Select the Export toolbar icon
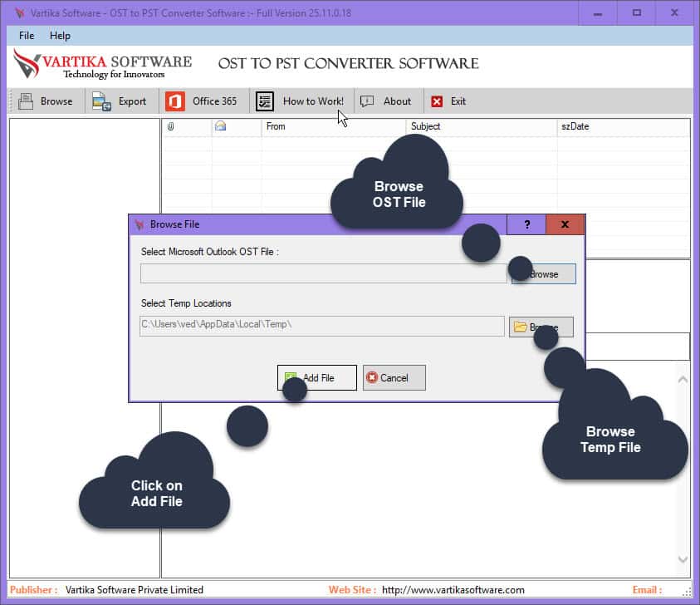 [101, 101]
